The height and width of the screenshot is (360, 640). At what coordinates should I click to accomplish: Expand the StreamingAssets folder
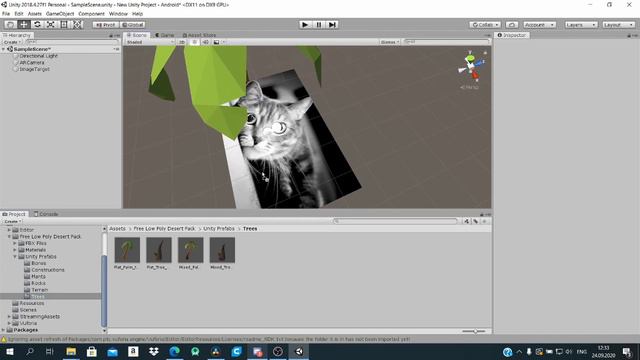9,317
